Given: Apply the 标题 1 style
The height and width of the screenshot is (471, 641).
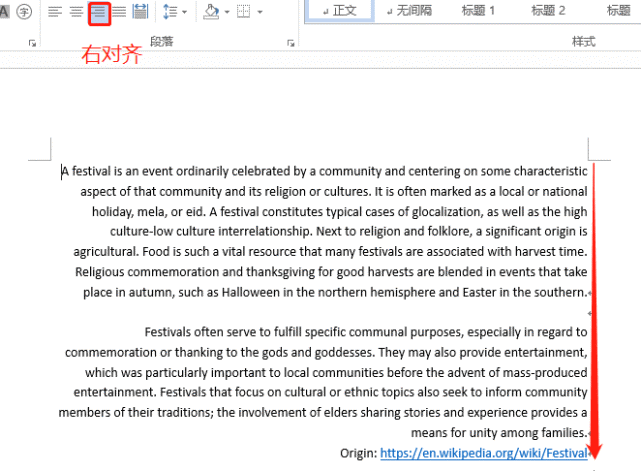Looking at the screenshot, I should pyautogui.click(x=478, y=11).
